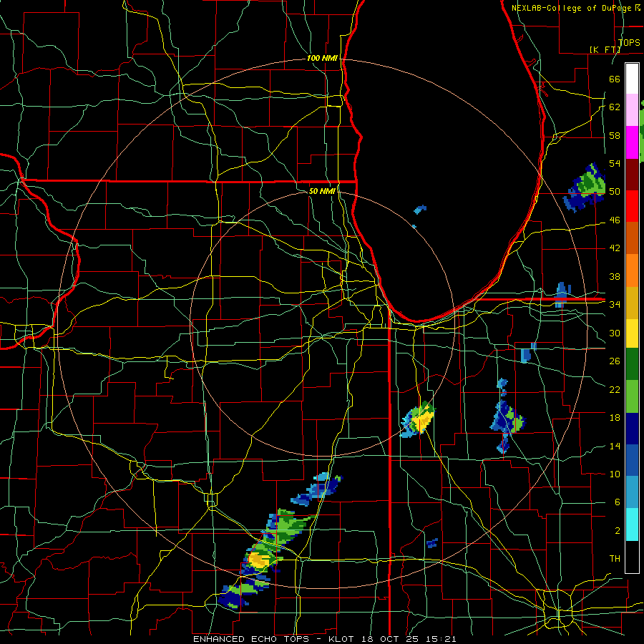The width and height of the screenshot is (644, 644).
Task: Click the "30" legend value
Action: pos(615,333)
